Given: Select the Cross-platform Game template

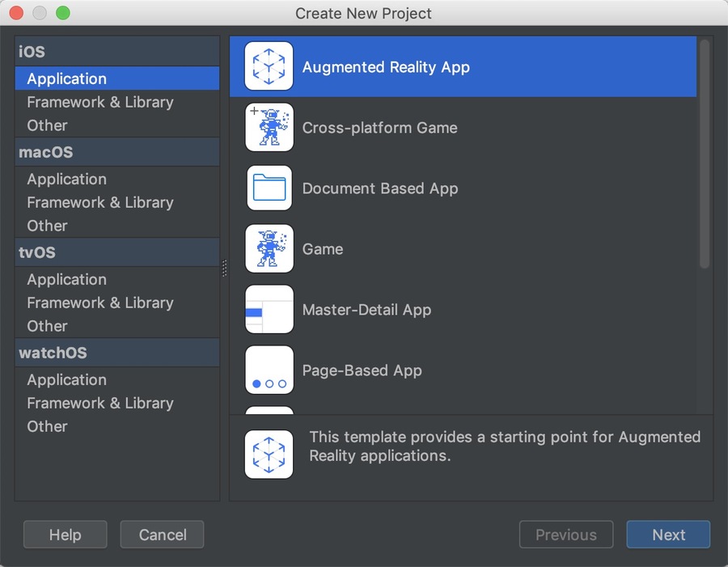Looking at the screenshot, I should pyautogui.click(x=463, y=127).
